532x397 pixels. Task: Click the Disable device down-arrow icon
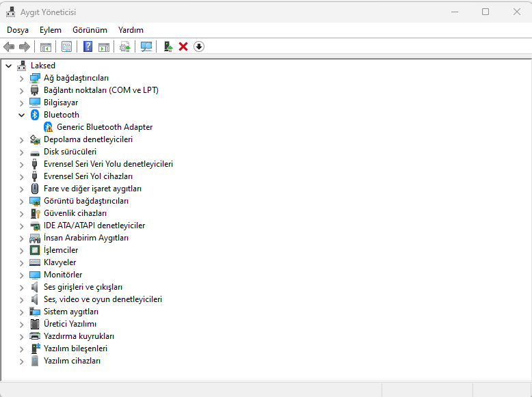pyautogui.click(x=199, y=46)
